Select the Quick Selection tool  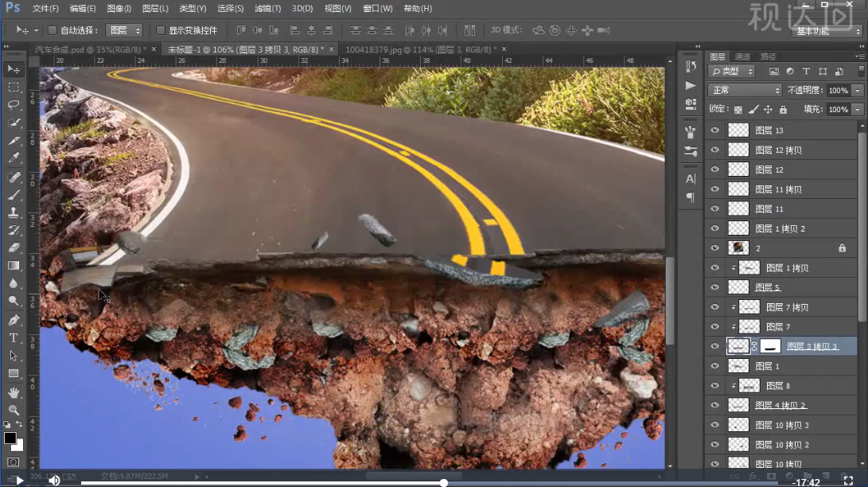tap(14, 123)
